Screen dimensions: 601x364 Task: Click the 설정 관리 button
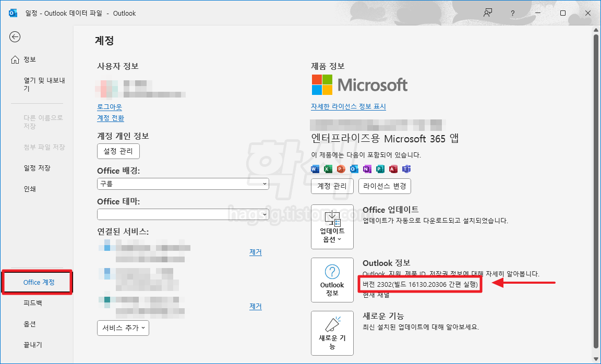point(118,151)
